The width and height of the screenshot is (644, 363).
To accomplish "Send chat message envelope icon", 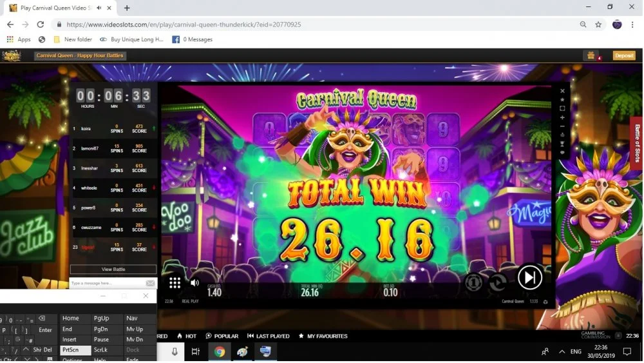I will [x=150, y=283].
